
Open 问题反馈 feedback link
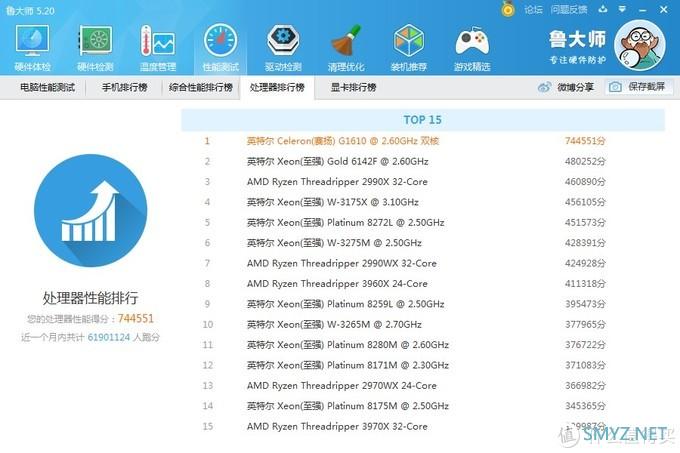pos(569,10)
